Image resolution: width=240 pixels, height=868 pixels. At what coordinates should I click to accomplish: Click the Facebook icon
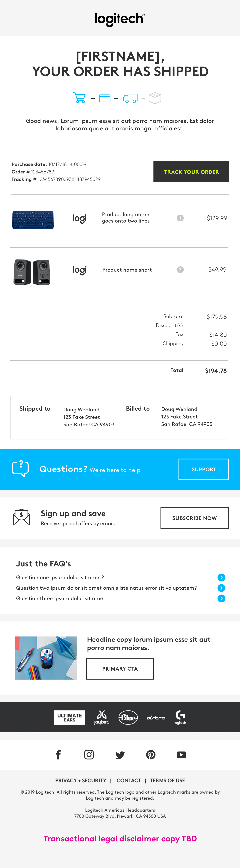pyautogui.click(x=58, y=755)
